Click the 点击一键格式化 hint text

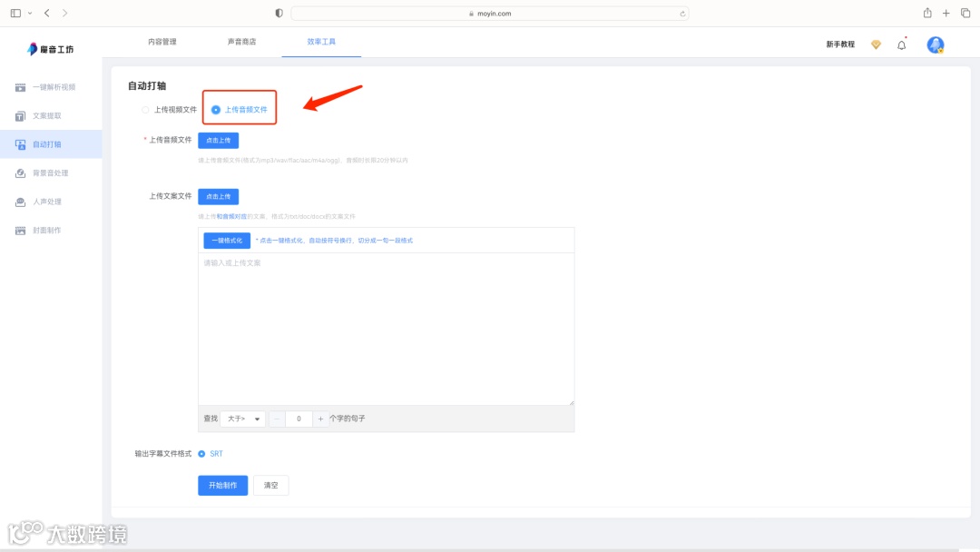tap(334, 241)
